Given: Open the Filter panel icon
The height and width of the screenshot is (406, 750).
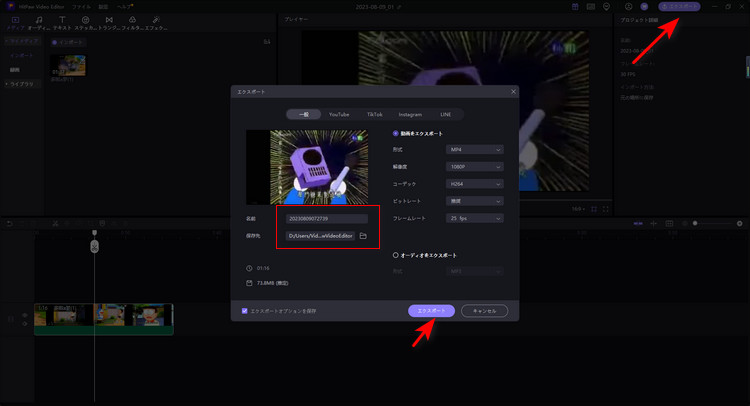Looking at the screenshot, I should point(132,21).
